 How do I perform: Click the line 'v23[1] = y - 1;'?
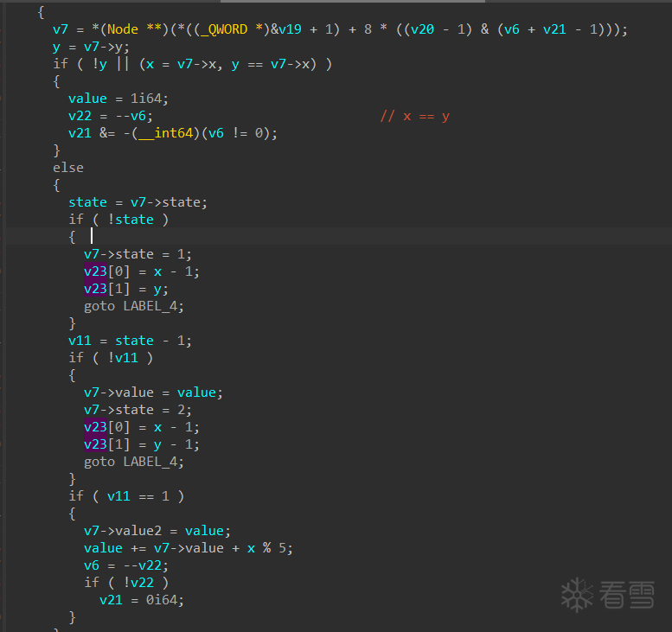[x=142, y=444]
